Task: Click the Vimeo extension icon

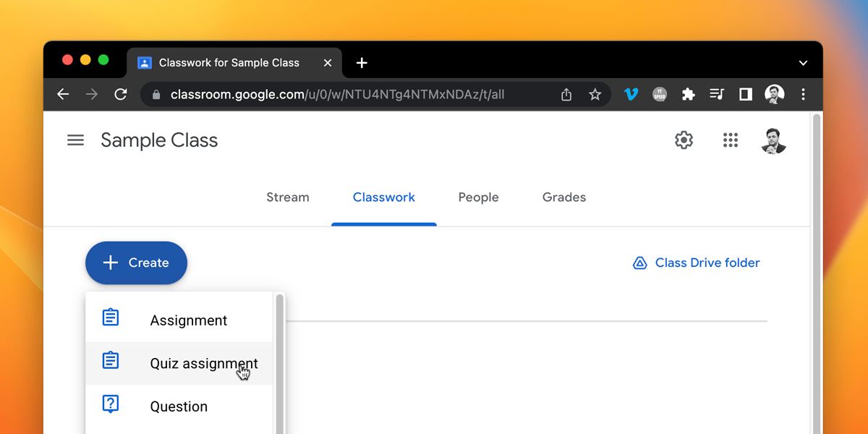Action: [x=631, y=94]
